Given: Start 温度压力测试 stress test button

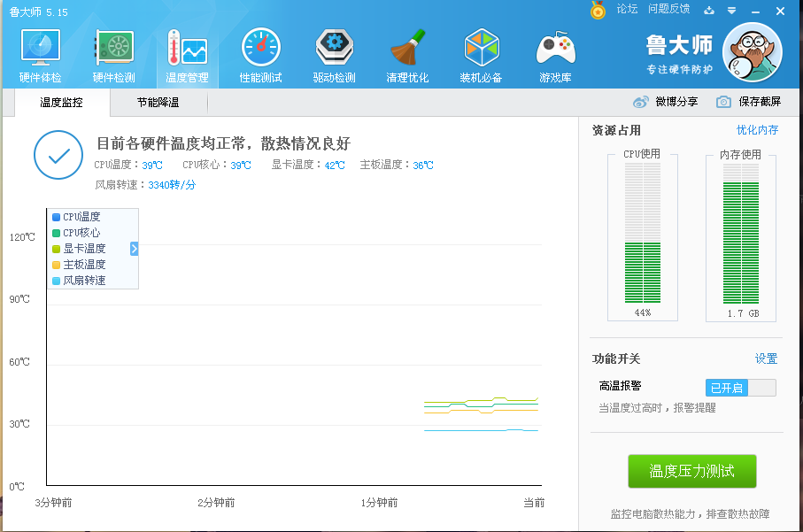Looking at the screenshot, I should coord(691,471).
